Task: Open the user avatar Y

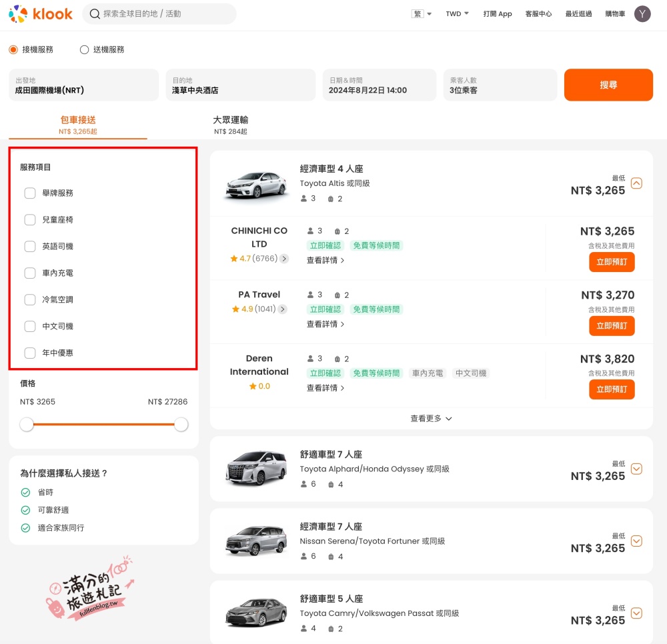Action: tap(642, 14)
